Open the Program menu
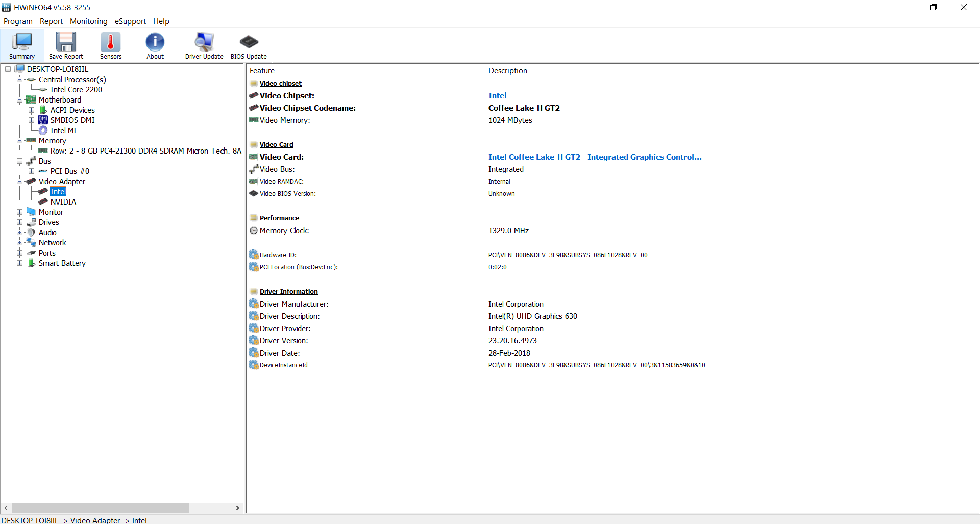The height and width of the screenshot is (524, 980). [x=18, y=21]
